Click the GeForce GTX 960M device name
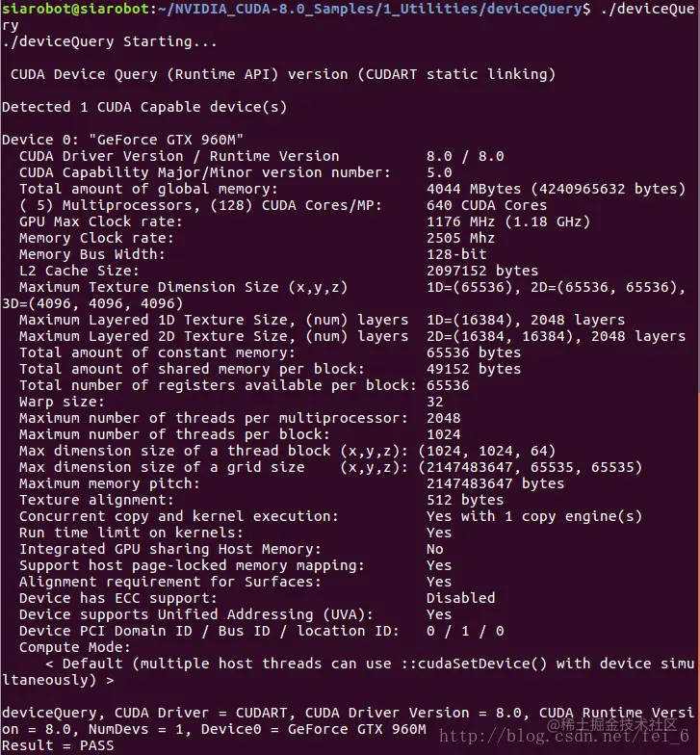The height and width of the screenshot is (755, 700). click(166, 140)
